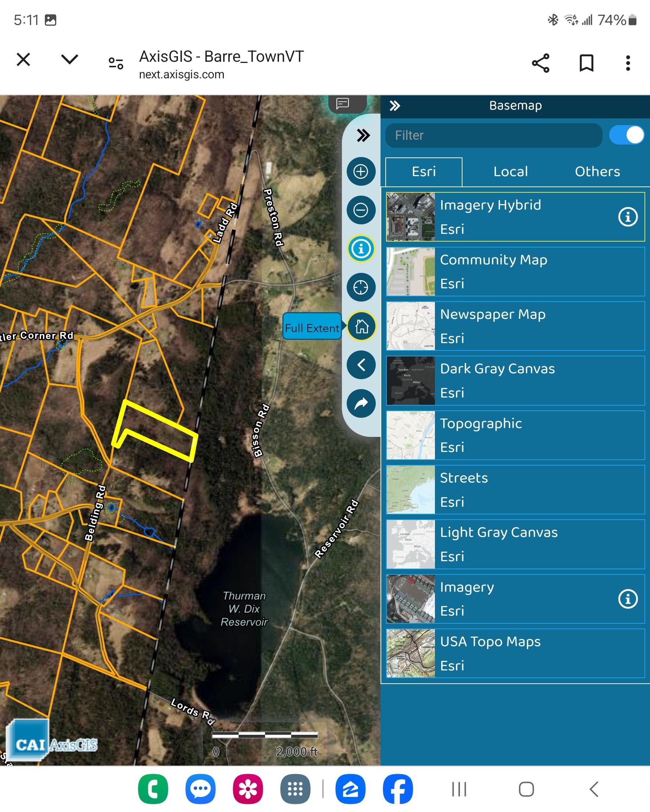The image size is (650, 812).
Task: Open the Messages app in taskbar
Action: pos(200,789)
